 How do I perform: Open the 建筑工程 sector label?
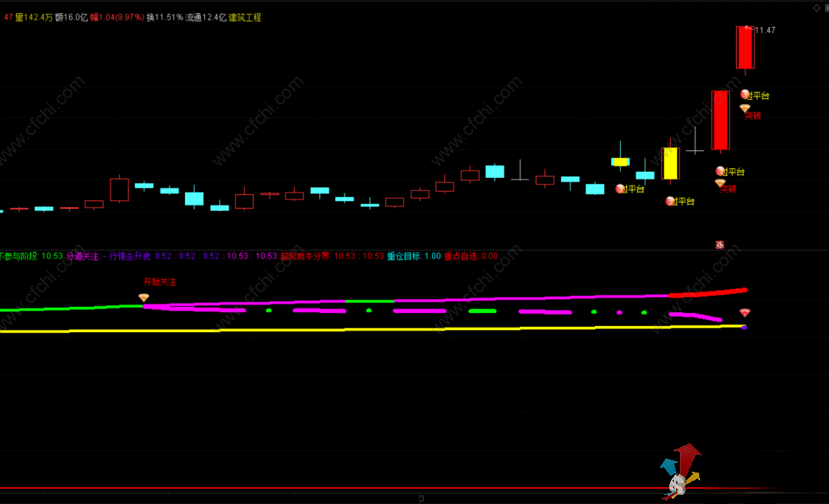coord(245,18)
